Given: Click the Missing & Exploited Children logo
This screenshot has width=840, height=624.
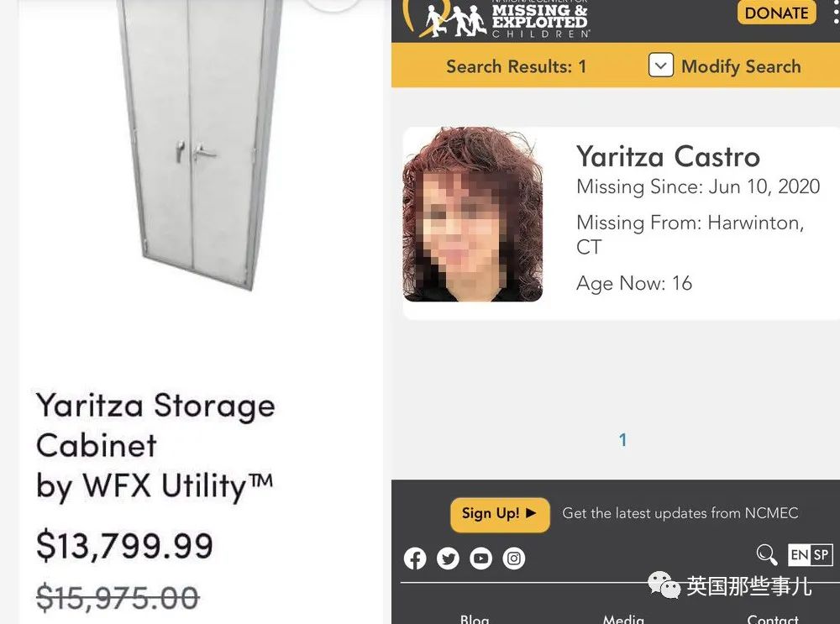Looking at the screenshot, I should (x=500, y=18).
